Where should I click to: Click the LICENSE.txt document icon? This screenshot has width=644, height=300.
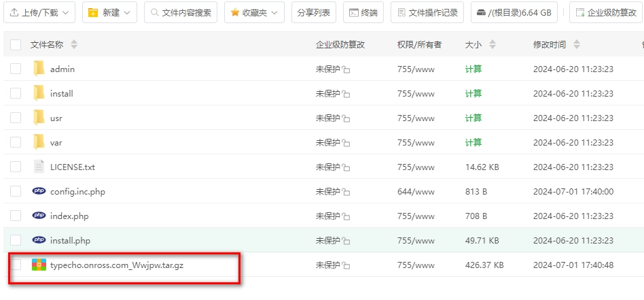(39, 167)
